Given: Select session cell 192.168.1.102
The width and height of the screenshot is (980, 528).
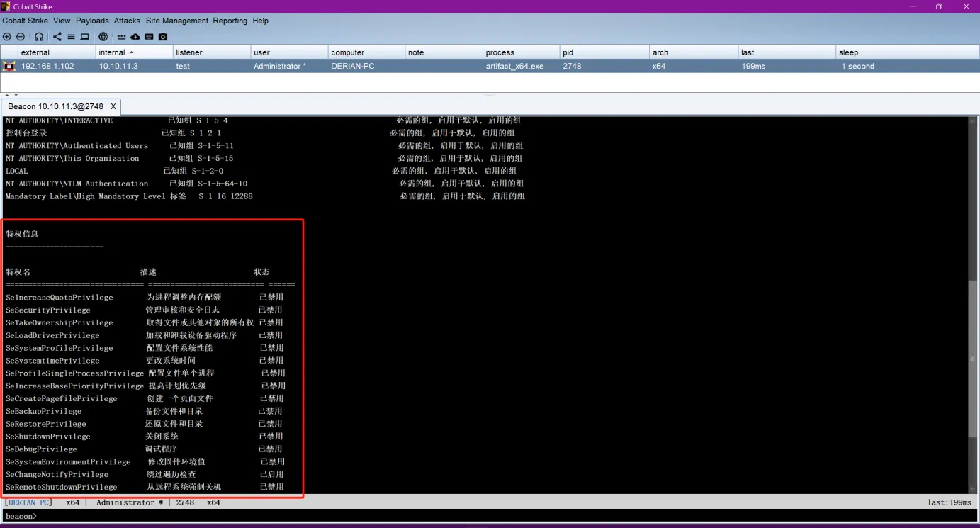Looking at the screenshot, I should point(47,66).
